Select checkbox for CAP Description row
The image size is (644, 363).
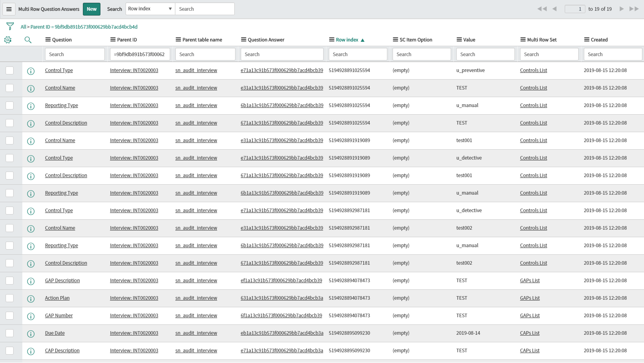tap(10, 351)
